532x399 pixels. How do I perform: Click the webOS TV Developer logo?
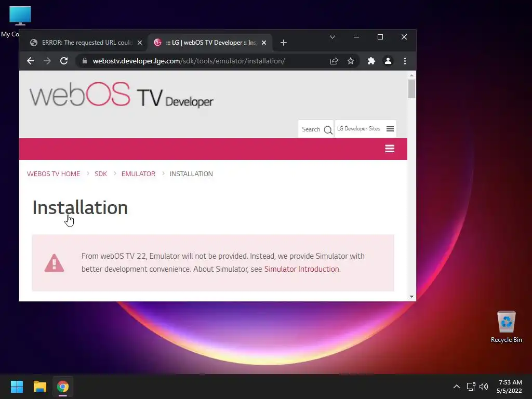(122, 95)
